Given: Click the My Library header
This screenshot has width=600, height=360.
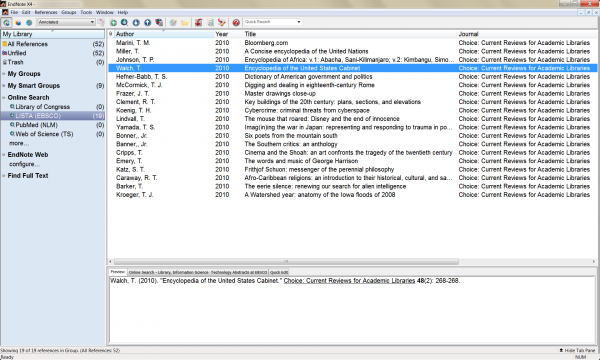Looking at the screenshot, I should pyautogui.click(x=53, y=34).
